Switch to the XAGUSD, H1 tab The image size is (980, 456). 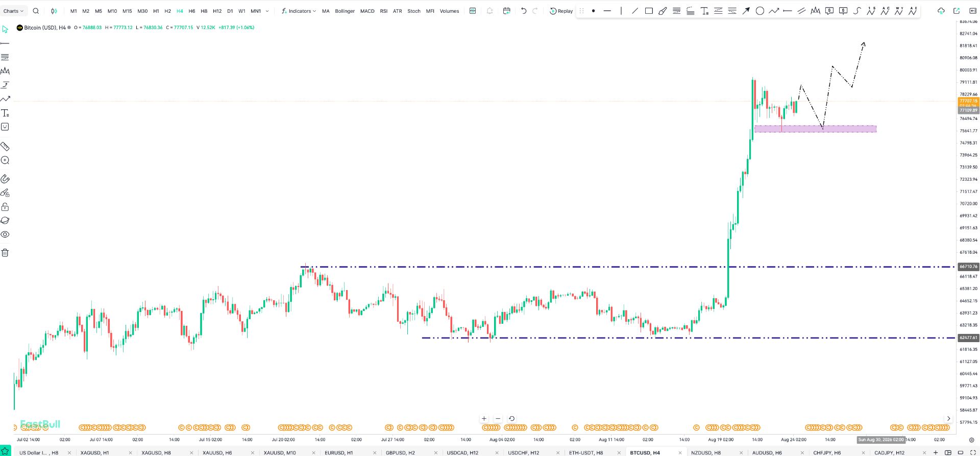95,452
